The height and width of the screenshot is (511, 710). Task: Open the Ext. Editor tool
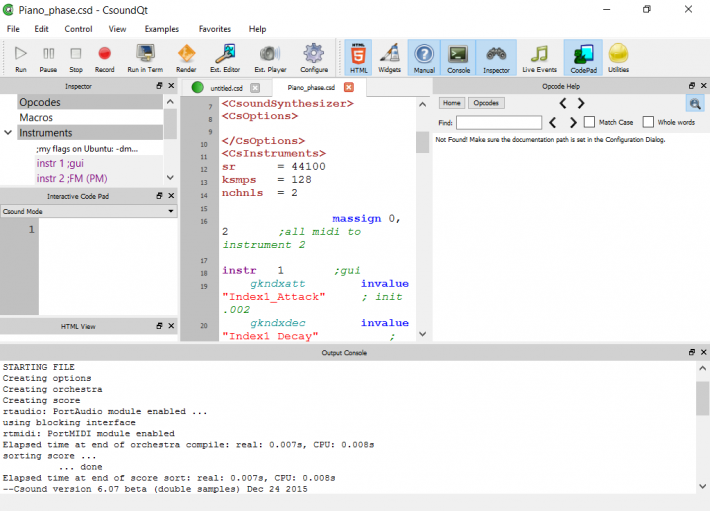[225, 58]
